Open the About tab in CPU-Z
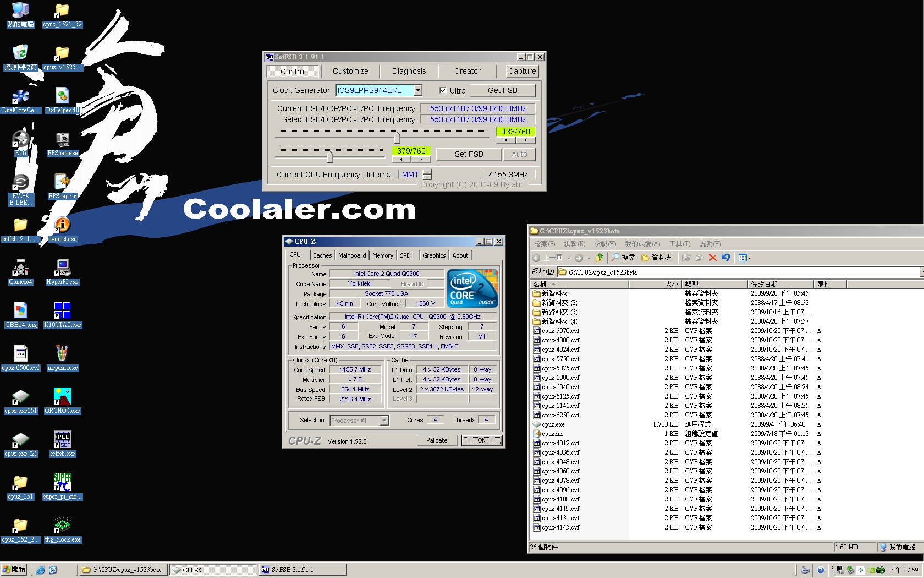This screenshot has width=924, height=578. tap(460, 255)
